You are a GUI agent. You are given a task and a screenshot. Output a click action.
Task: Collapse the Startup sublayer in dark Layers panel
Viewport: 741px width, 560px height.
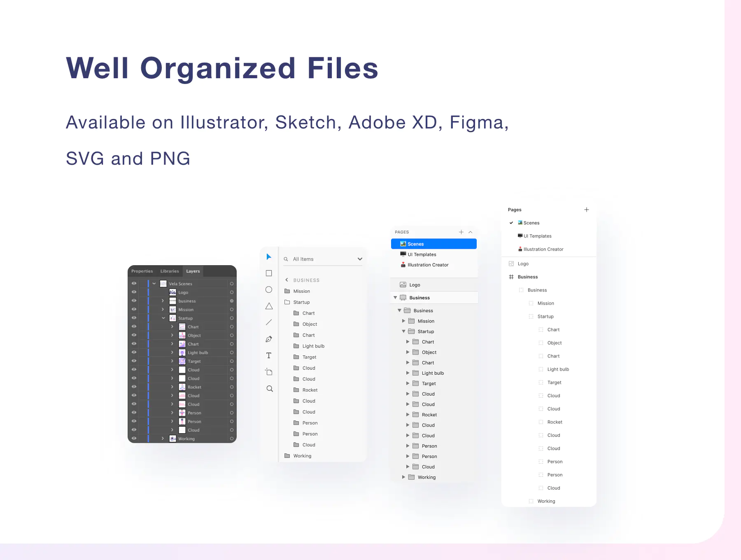(163, 318)
